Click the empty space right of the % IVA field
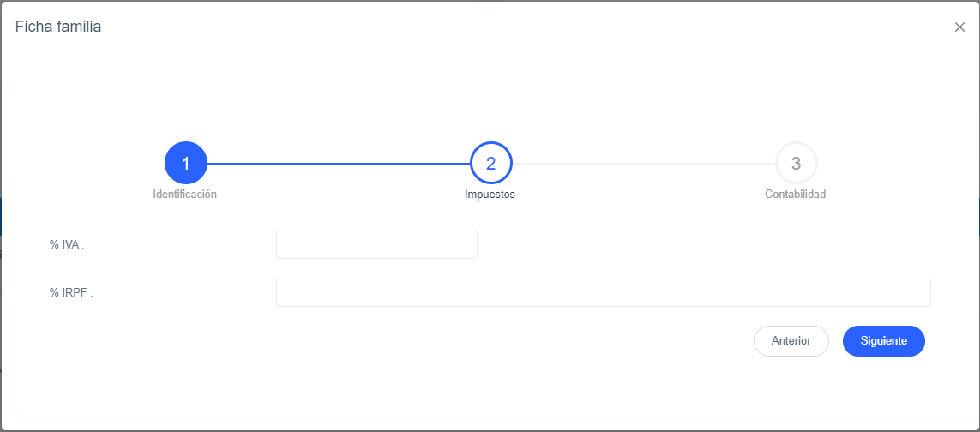Viewport: 980px width, 432px height. click(703, 244)
